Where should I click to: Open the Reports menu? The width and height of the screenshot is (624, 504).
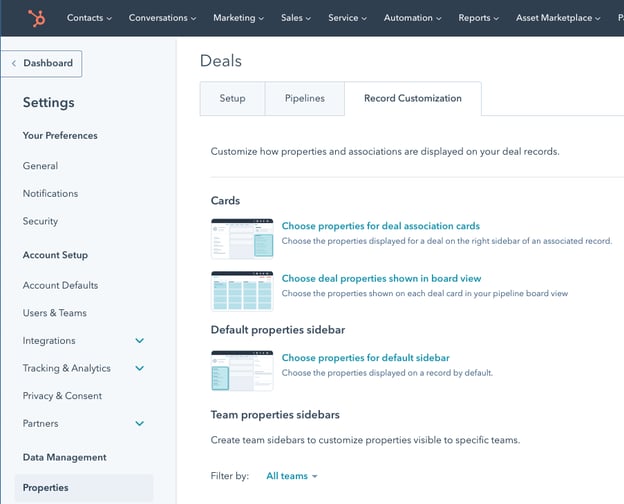click(480, 18)
